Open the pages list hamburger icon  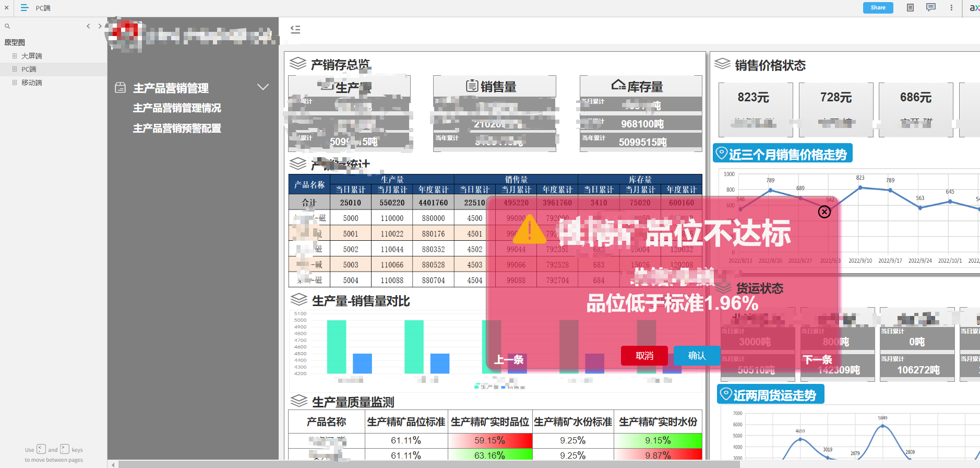click(x=24, y=8)
